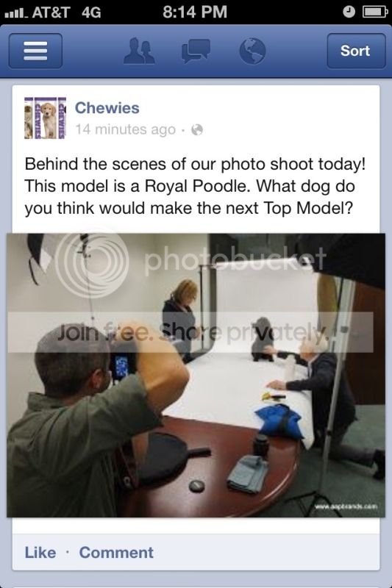Screen dimensions: 392x588
Task: Tap the website watermark on the photo
Action: 345,506
